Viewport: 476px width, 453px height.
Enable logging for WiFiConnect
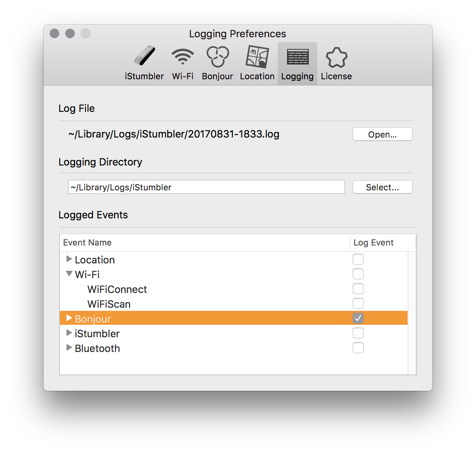click(x=358, y=289)
